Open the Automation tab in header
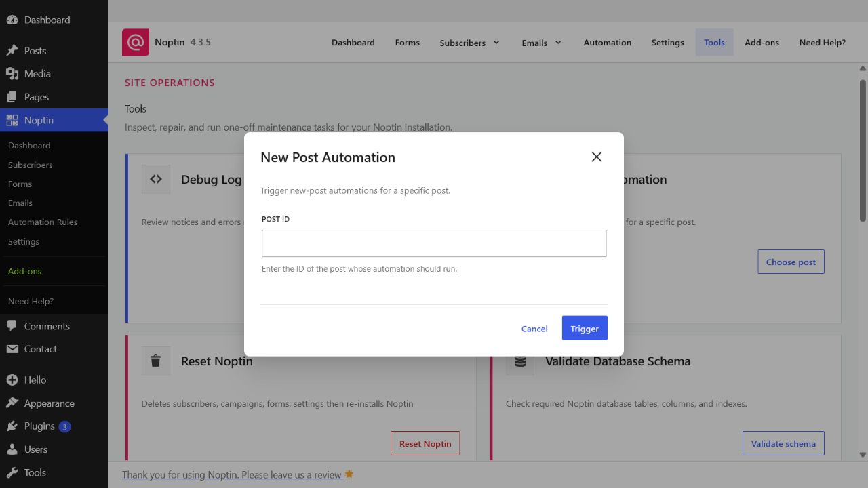The height and width of the screenshot is (488, 868). [608, 43]
